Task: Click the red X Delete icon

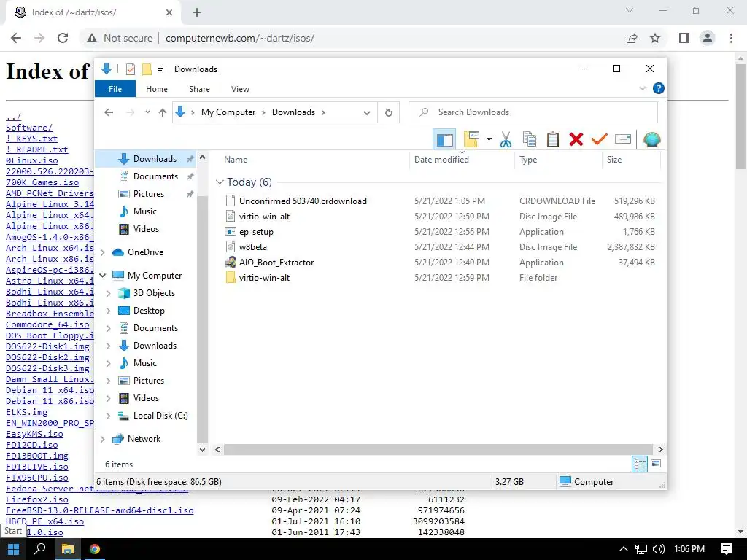Action: pos(576,139)
